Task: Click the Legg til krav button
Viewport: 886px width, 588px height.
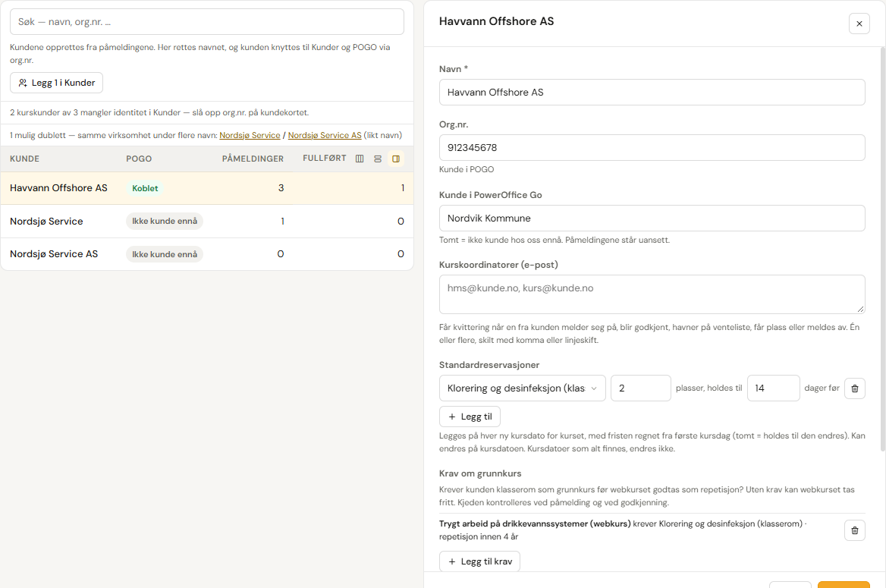Action: tap(479, 561)
